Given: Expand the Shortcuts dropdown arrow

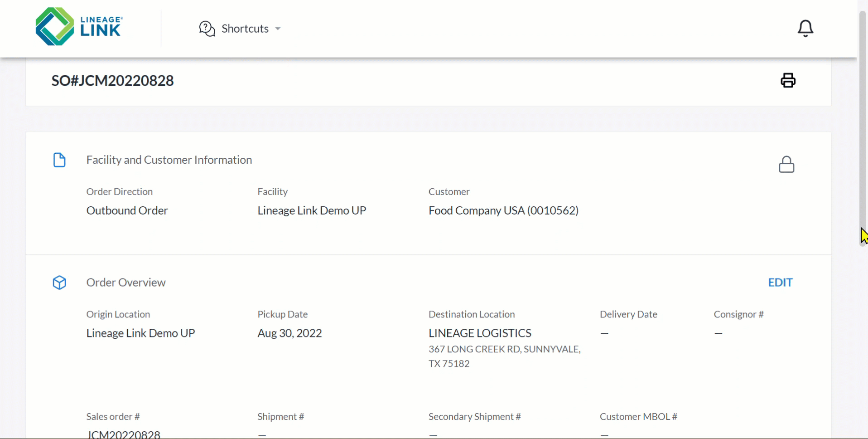Looking at the screenshot, I should click(278, 29).
